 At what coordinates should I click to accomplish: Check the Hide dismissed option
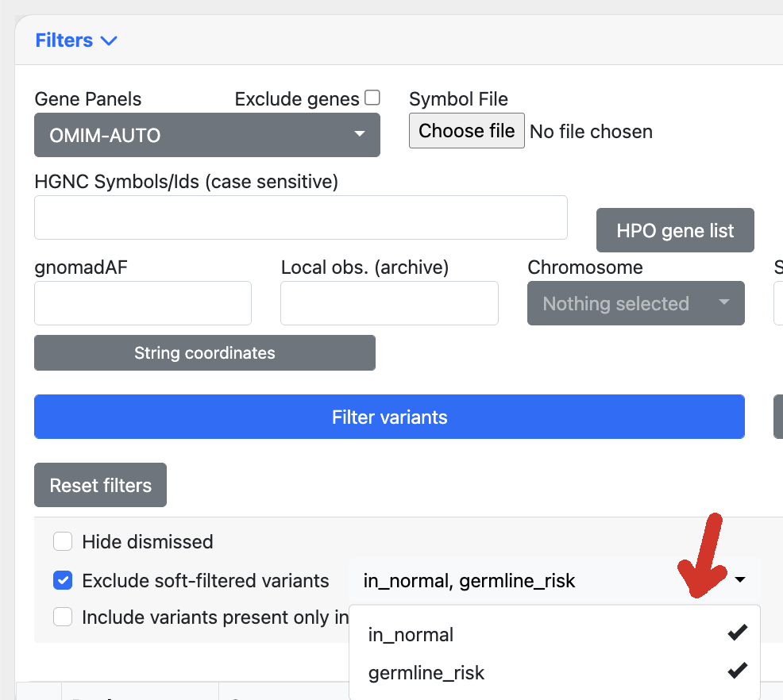click(63, 540)
